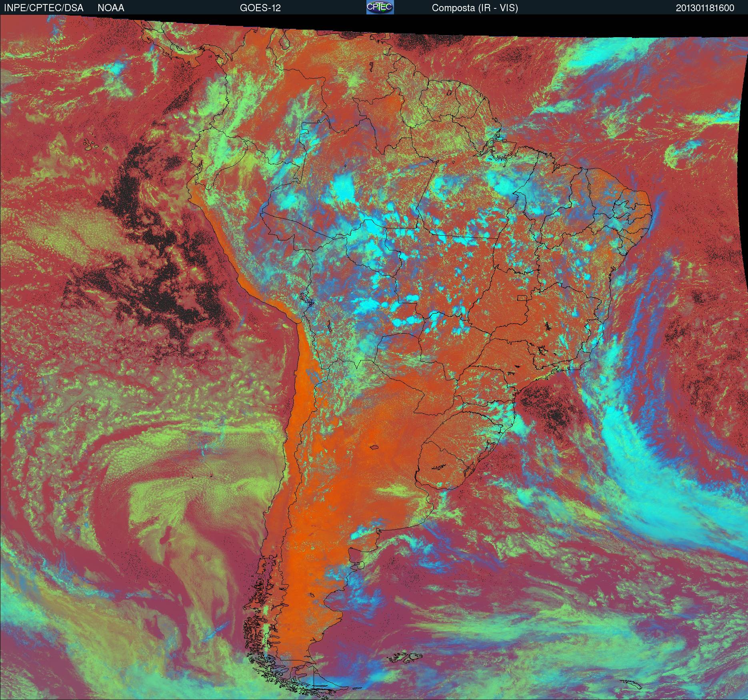Click the CPTEC logo in header
Screen dimensions: 748x700
click(x=380, y=7)
